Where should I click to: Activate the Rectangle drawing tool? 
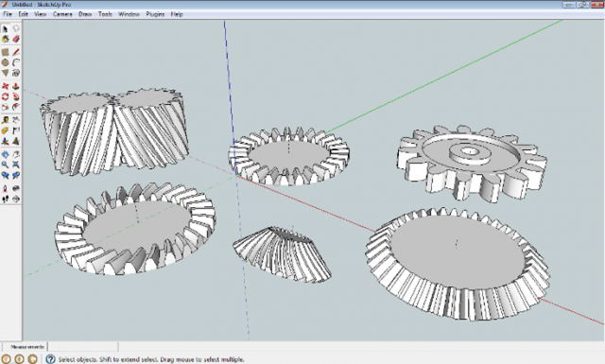(5, 52)
